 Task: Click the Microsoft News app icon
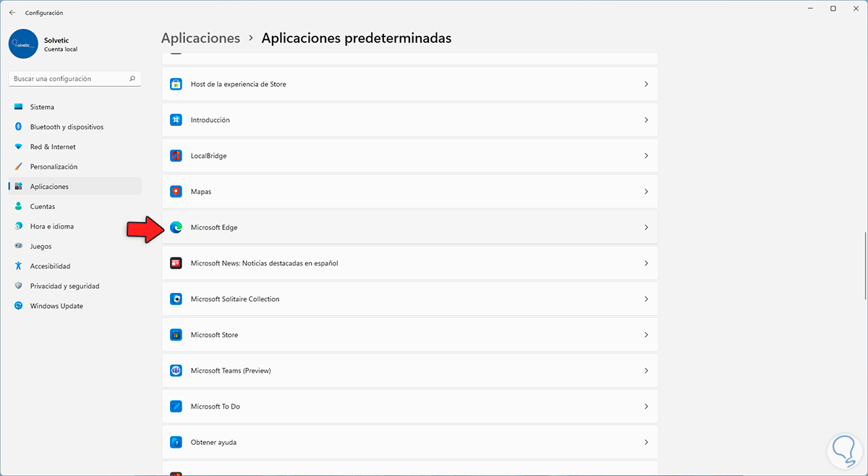[x=176, y=263]
